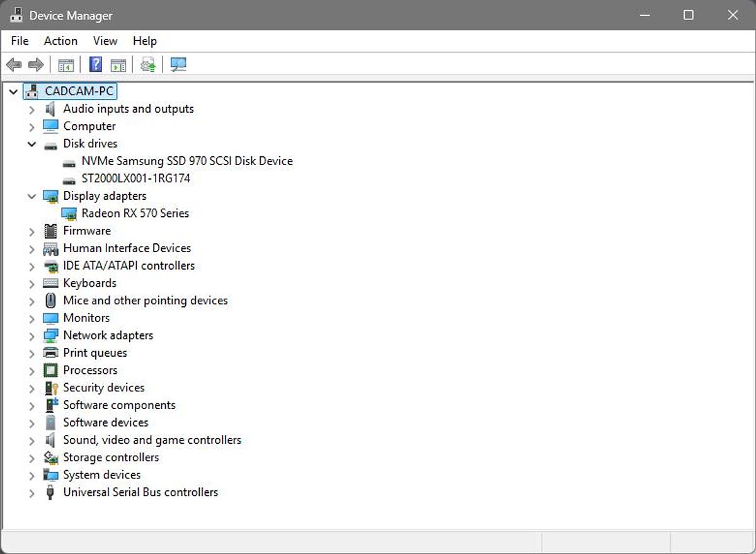Open the View menu
The width and height of the screenshot is (756, 554).
[105, 41]
